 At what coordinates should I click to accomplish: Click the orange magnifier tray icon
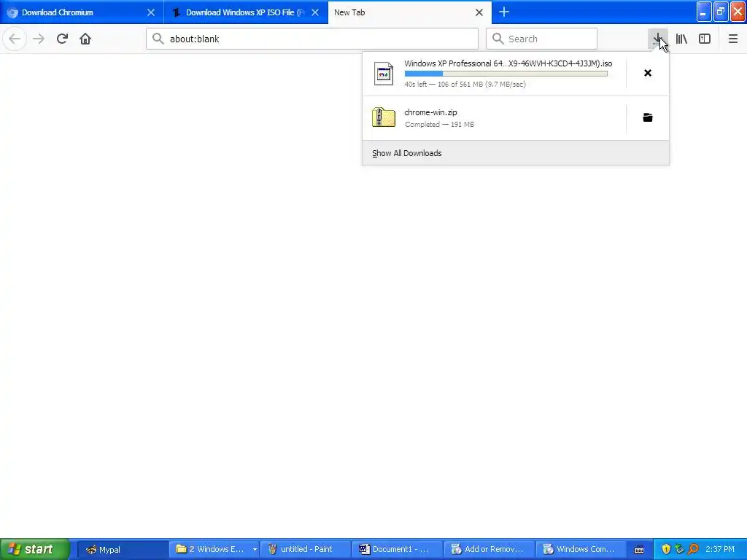pos(693,549)
